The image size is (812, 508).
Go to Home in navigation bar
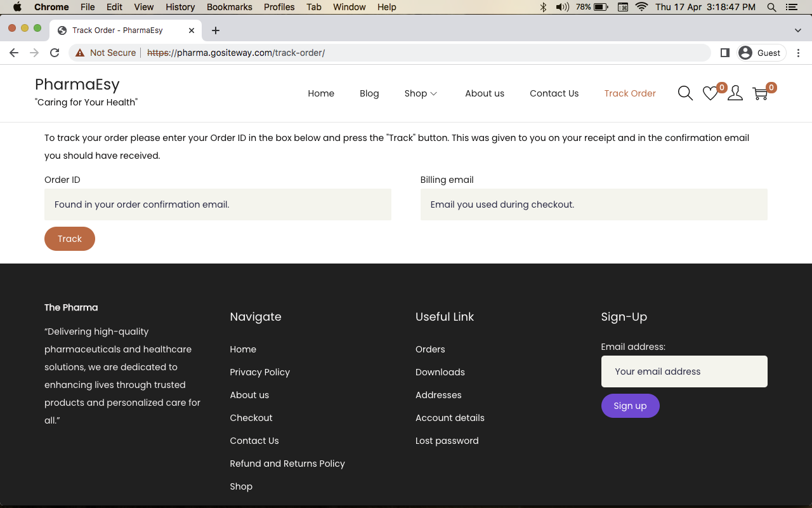321,93
